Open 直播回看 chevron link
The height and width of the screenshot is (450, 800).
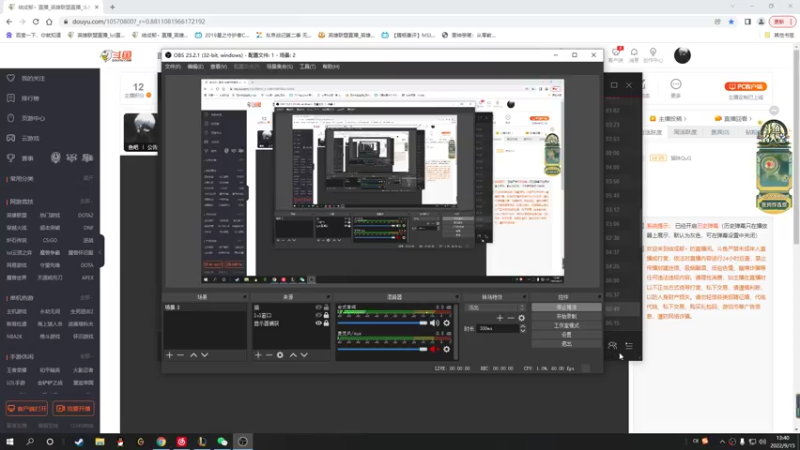pos(734,118)
